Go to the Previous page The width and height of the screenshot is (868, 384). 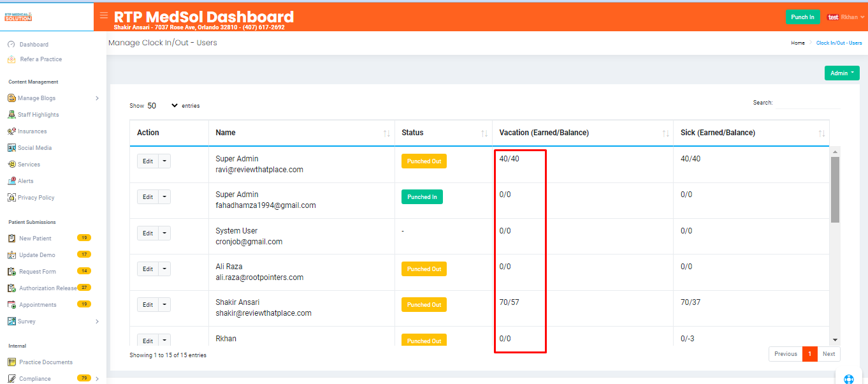click(x=786, y=354)
